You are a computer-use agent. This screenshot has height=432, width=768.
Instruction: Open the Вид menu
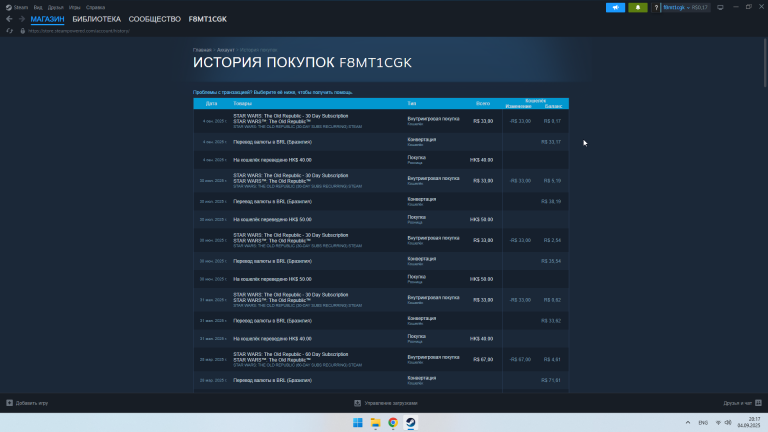[x=38, y=7]
